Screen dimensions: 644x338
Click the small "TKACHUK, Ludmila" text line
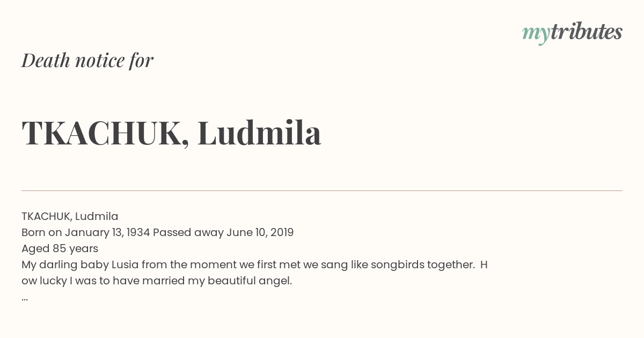pos(70,216)
